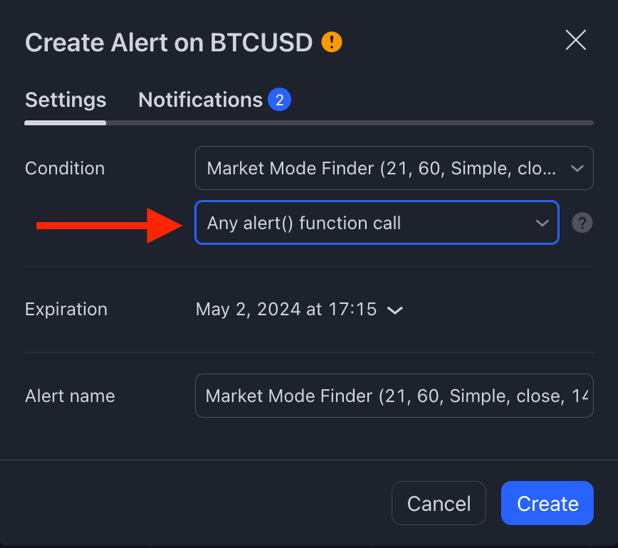Click the chevron in the Market Mode Finder field
The image size is (618, 548).
pos(577,169)
